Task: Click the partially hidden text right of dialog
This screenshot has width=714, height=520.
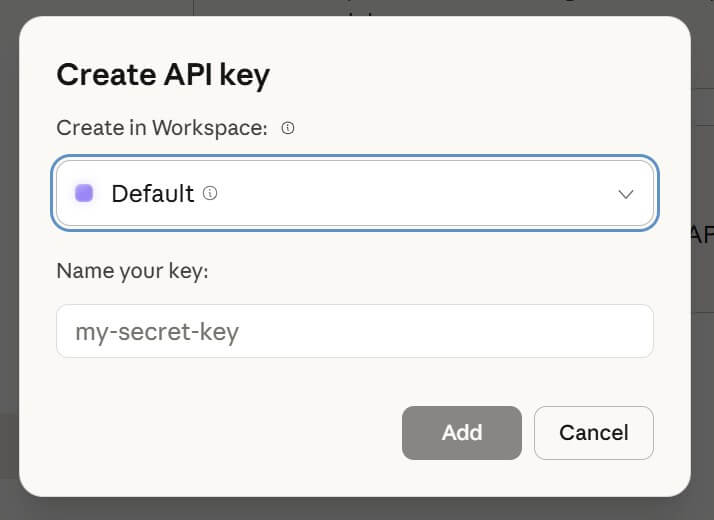Action: [x=702, y=234]
